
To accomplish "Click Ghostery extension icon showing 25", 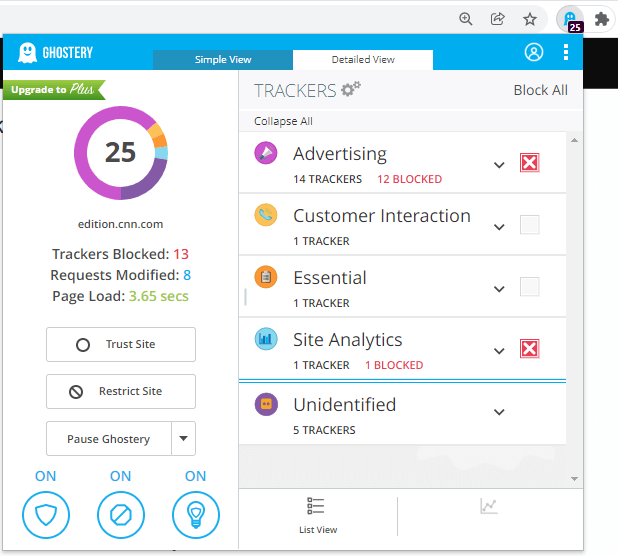I will [570, 20].
